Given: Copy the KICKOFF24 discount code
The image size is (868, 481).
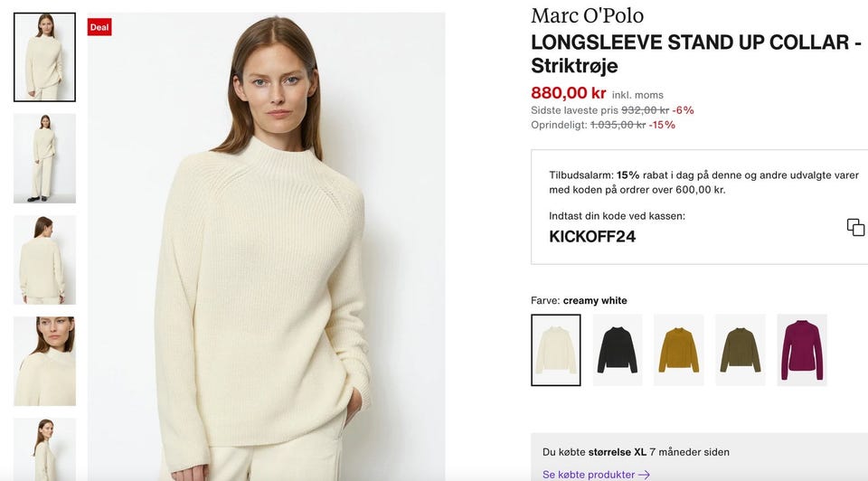Looking at the screenshot, I should click(855, 227).
